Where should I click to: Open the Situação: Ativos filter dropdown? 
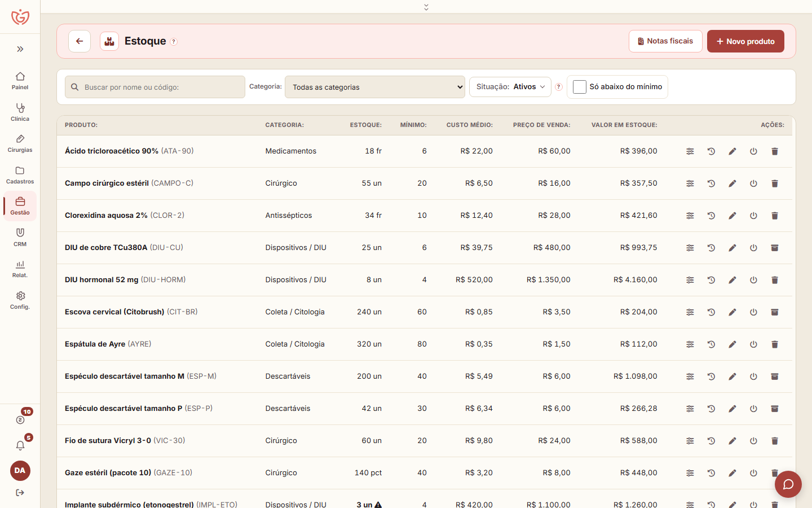[x=510, y=87]
